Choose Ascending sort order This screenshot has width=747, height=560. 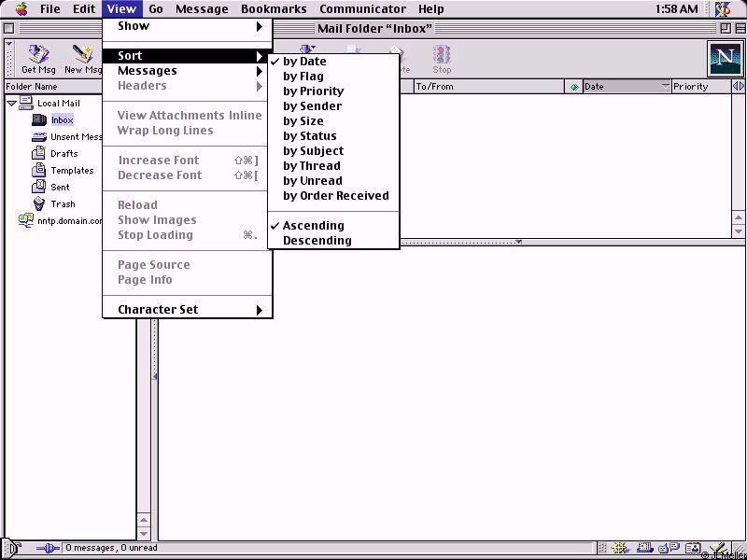pyautogui.click(x=313, y=226)
